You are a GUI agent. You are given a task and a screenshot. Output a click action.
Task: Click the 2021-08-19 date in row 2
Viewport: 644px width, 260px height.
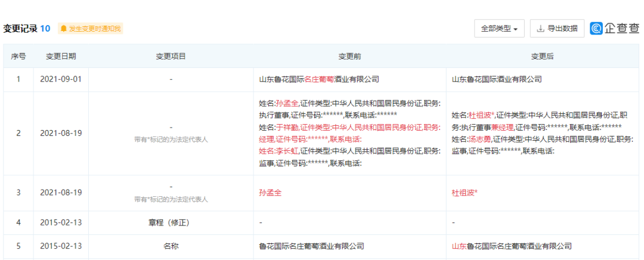click(61, 134)
